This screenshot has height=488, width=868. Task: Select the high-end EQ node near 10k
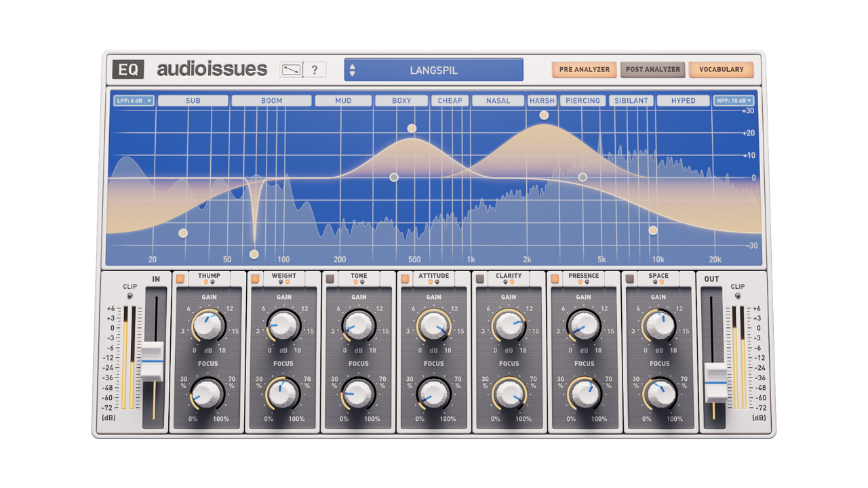coord(653,230)
